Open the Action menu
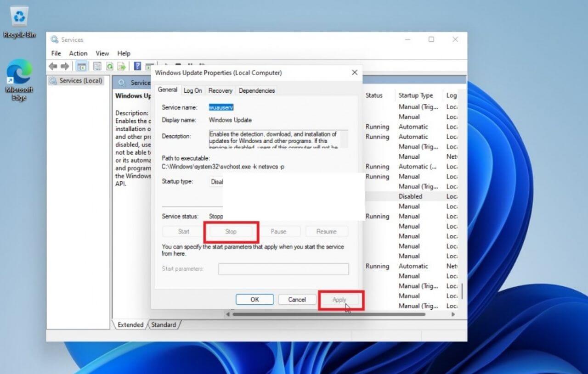 coord(78,53)
